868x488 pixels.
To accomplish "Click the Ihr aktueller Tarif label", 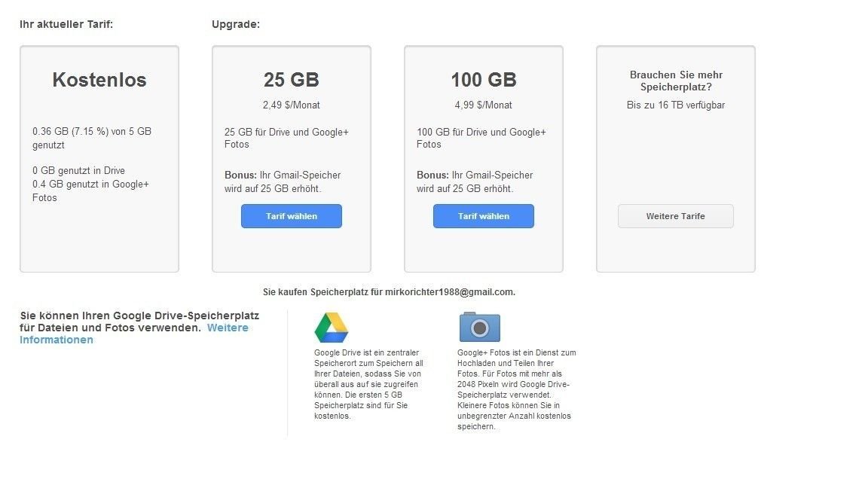I will pos(66,24).
